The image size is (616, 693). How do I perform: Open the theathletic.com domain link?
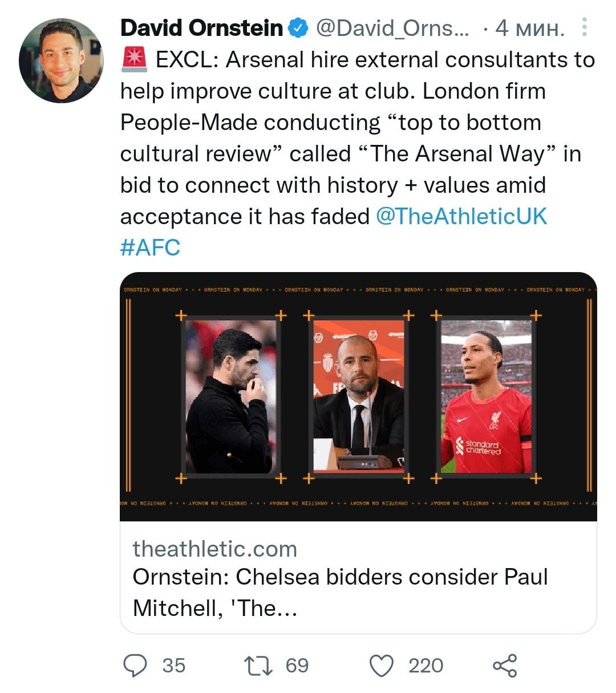215,549
